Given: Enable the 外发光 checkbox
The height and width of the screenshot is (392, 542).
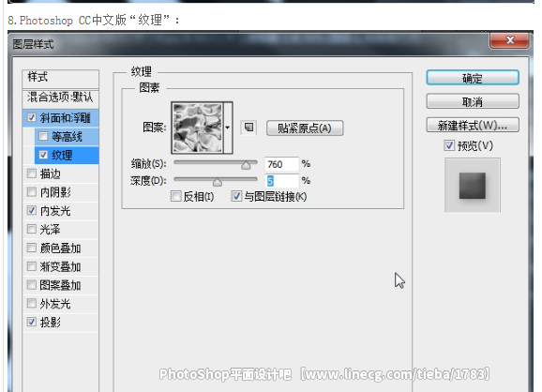Looking at the screenshot, I should click(x=32, y=304).
